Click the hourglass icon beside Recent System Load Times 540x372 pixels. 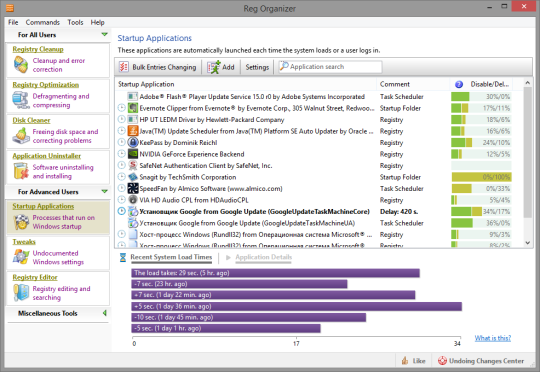[x=123, y=257]
